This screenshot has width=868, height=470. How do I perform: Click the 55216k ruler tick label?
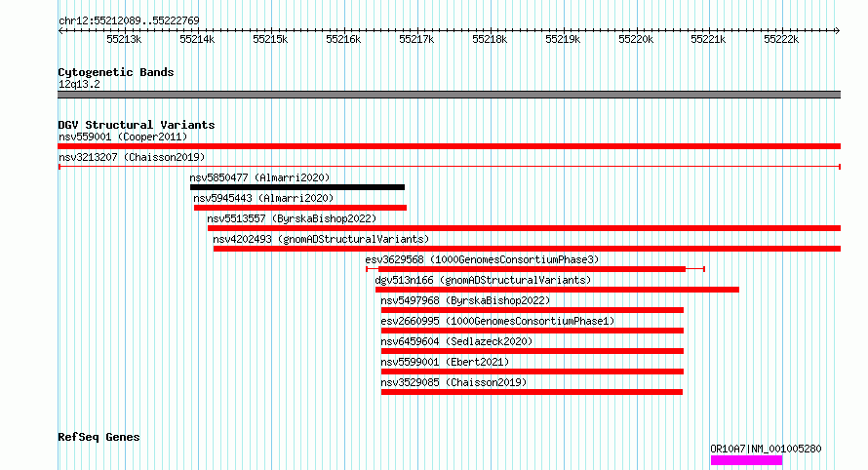point(343,39)
